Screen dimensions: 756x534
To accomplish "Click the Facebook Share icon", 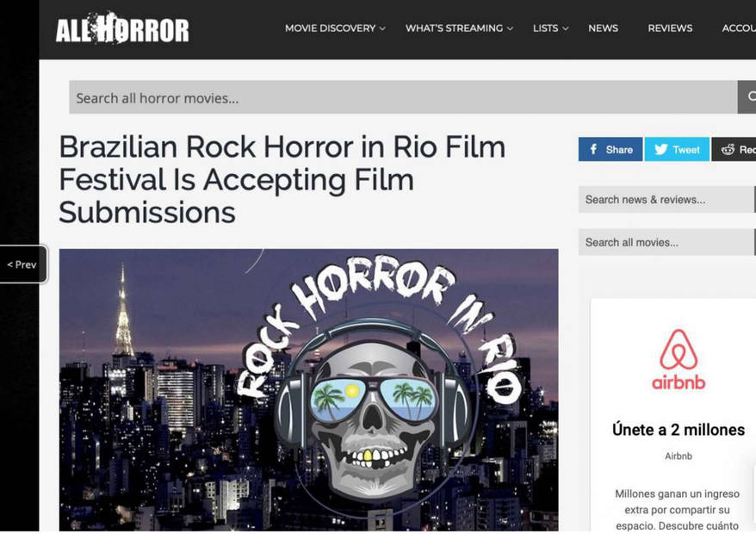I will click(x=593, y=150).
